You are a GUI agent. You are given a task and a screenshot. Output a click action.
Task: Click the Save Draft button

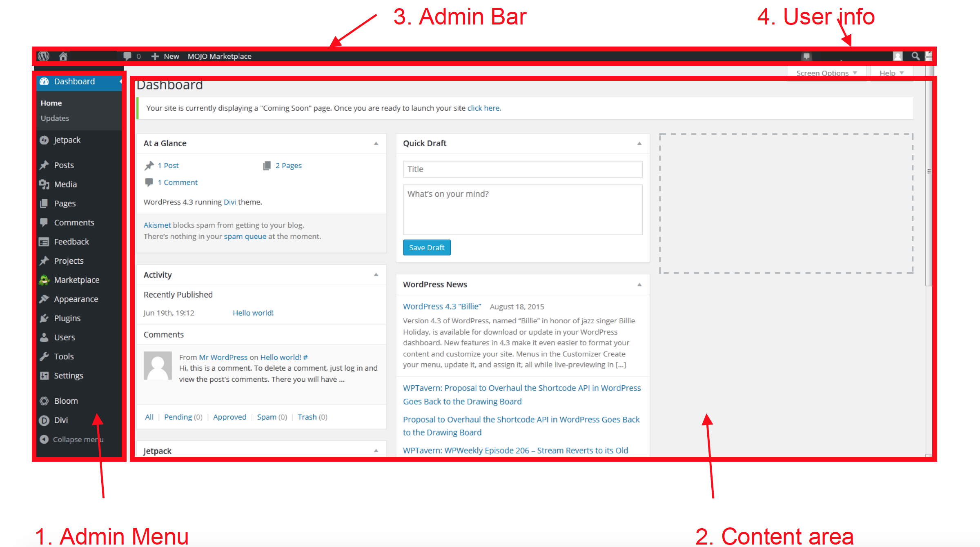click(427, 247)
